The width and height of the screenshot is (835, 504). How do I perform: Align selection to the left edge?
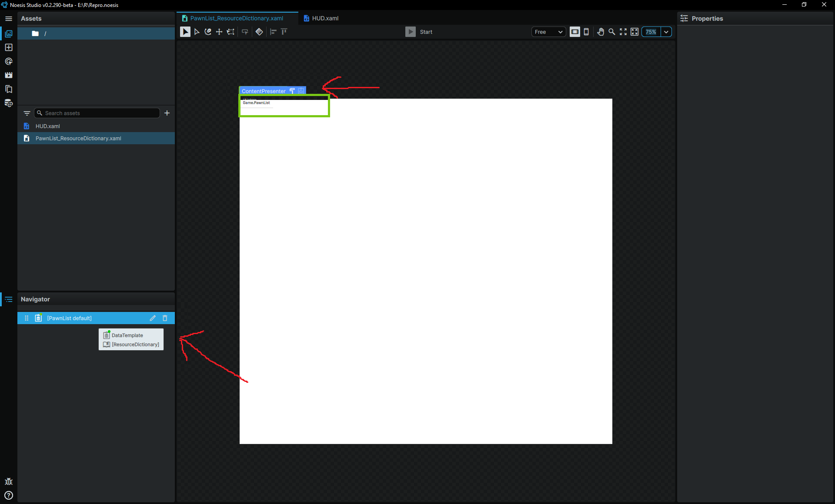[273, 32]
